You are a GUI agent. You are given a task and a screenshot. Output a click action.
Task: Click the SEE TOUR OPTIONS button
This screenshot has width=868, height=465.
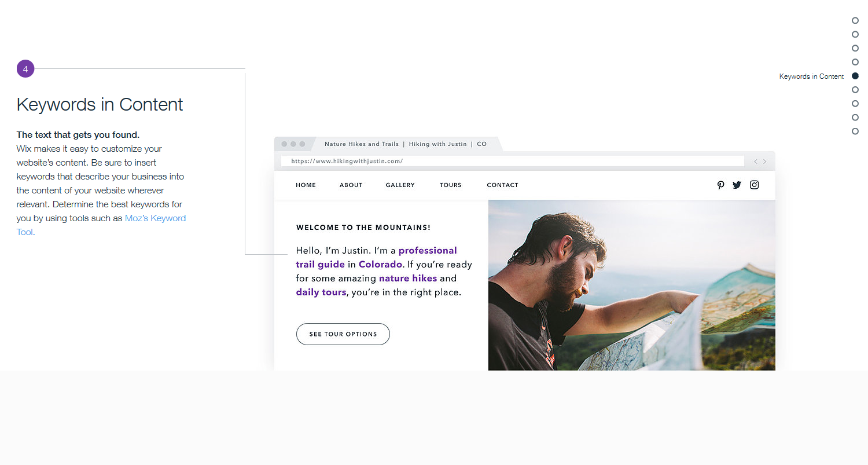343,334
